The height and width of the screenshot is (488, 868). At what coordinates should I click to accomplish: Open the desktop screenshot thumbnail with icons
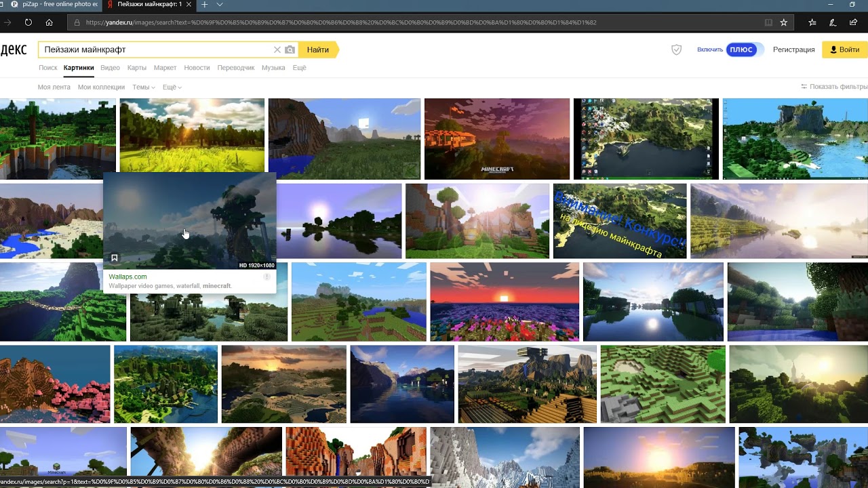pyautogui.click(x=646, y=139)
